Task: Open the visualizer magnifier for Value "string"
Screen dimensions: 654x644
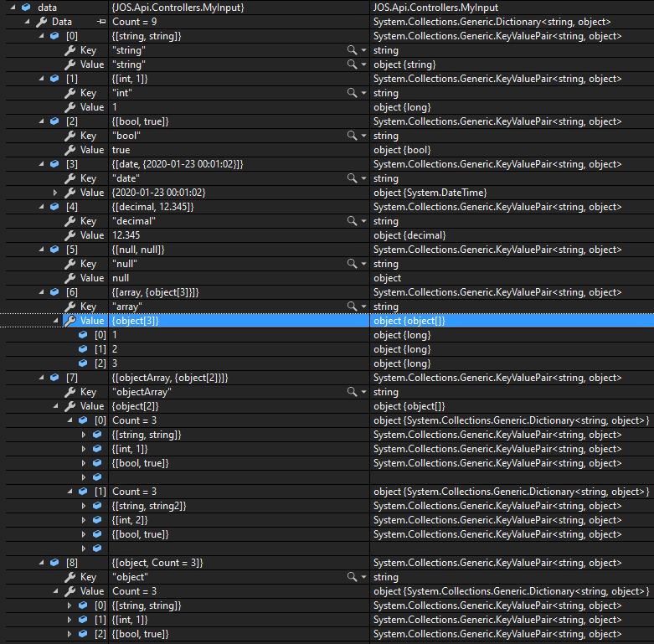Action: 352,64
